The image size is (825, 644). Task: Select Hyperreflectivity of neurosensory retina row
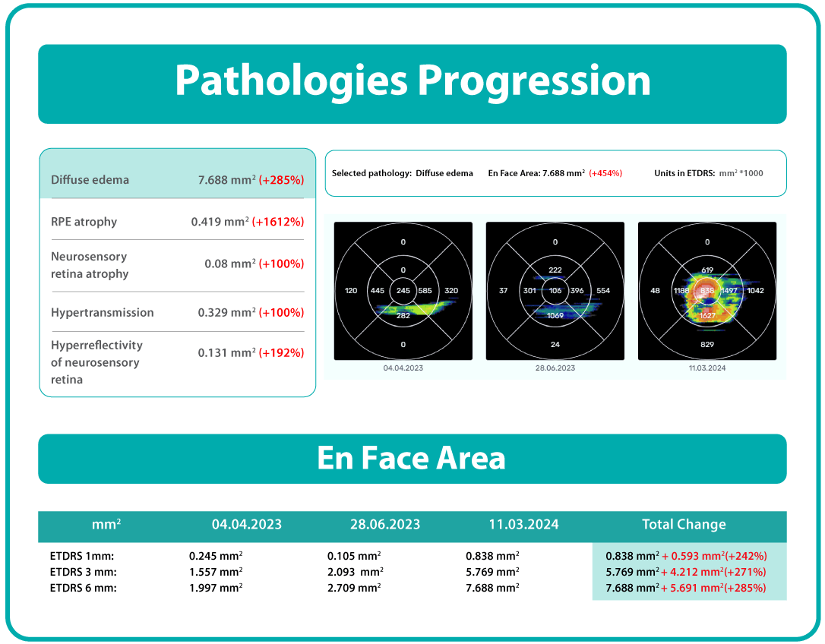coord(177,362)
